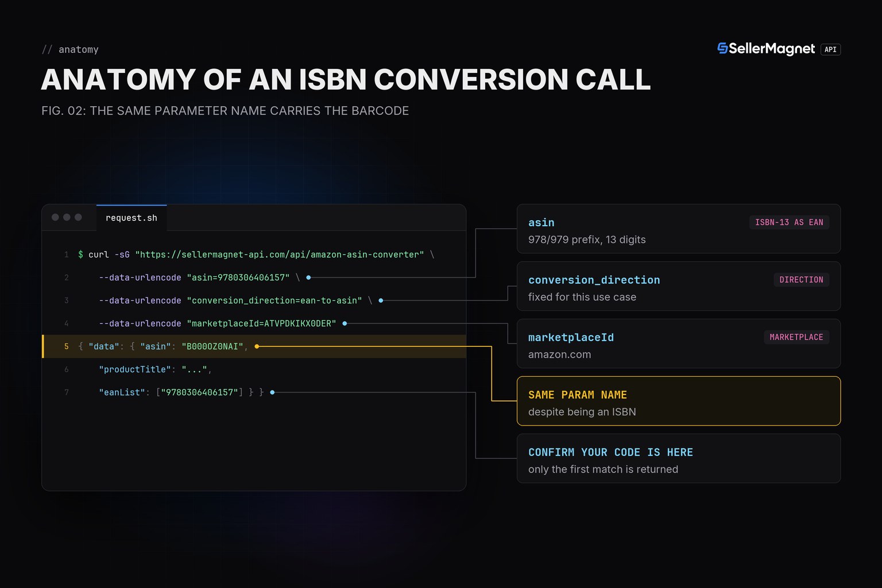This screenshot has height=588, width=882.
Task: Click the middle gray window dot
Action: 67,217
